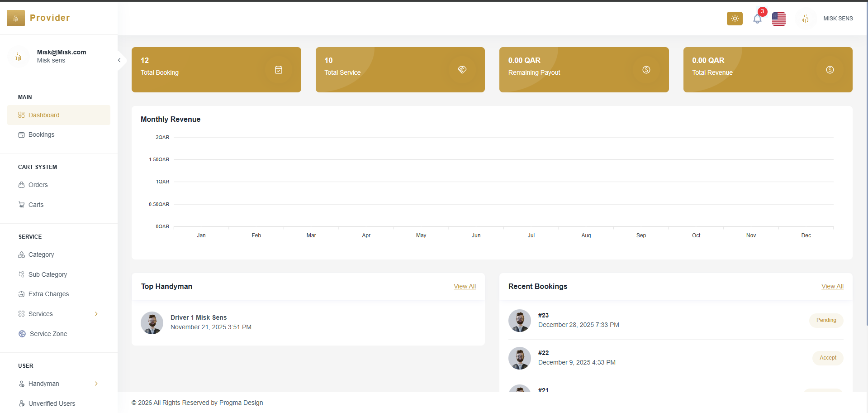This screenshot has height=413, width=868.
Task: Toggle light/dark theme with the sun icon
Action: tap(734, 19)
